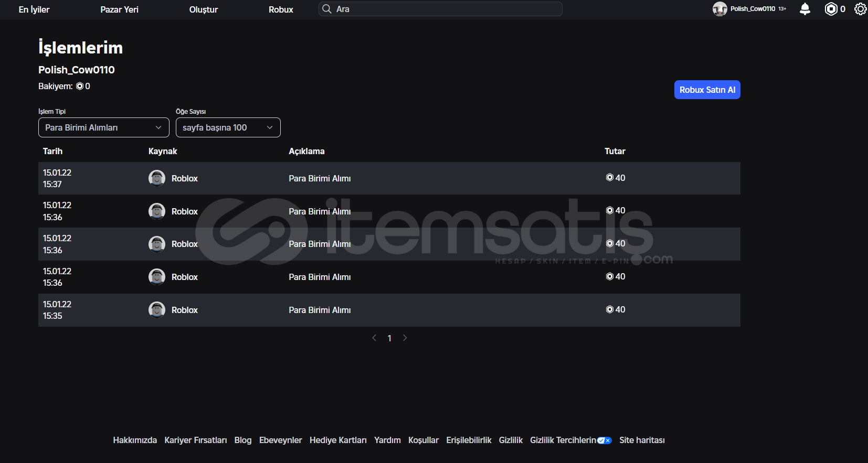Open the settings gear menu
Viewport: 868px width, 463px height.
(x=860, y=9)
